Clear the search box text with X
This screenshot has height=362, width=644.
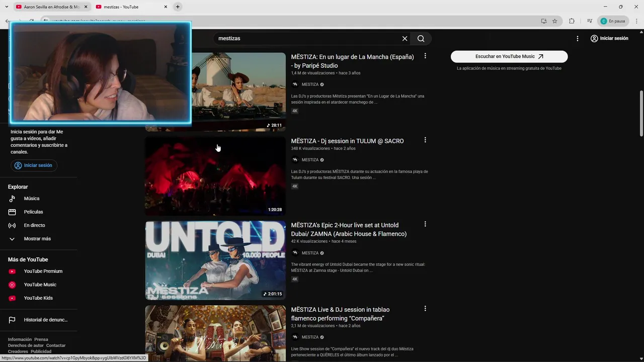point(405,38)
